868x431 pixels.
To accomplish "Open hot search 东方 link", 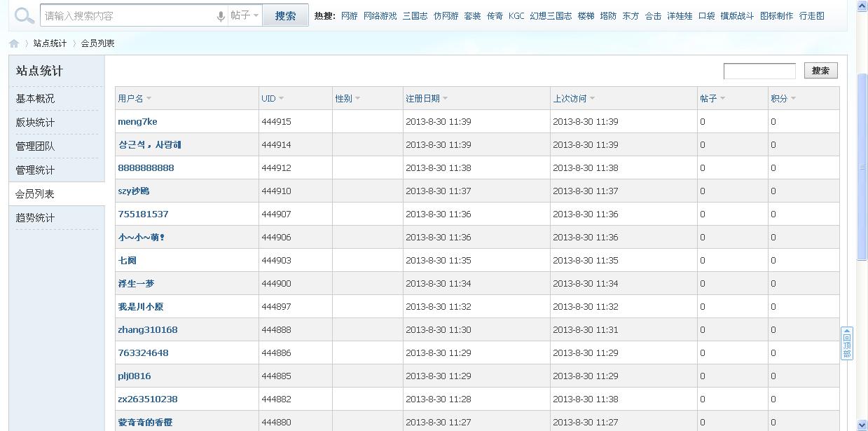I will click(631, 16).
